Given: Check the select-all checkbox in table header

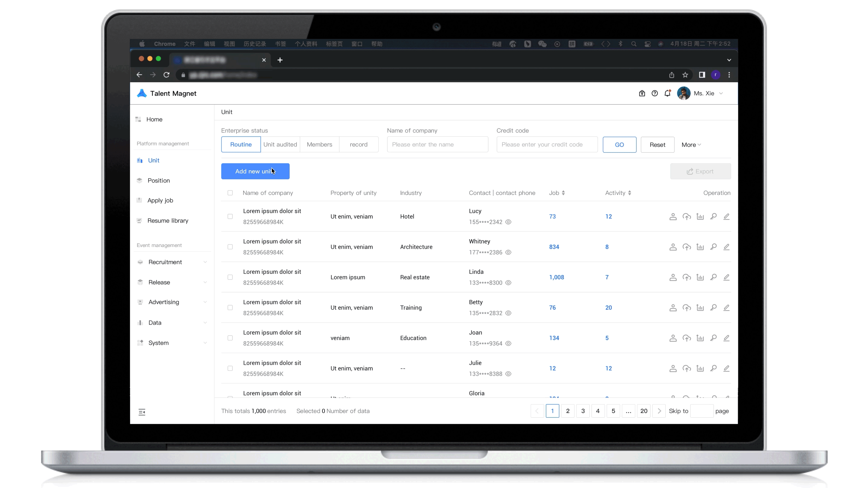Looking at the screenshot, I should tap(230, 193).
